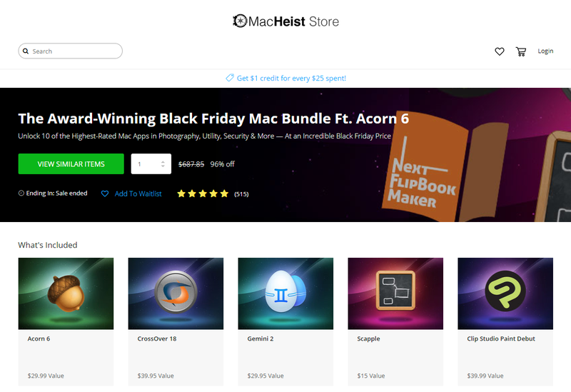Click the MacHeist Store logo
The width and height of the screenshot is (571, 392).
click(x=286, y=21)
